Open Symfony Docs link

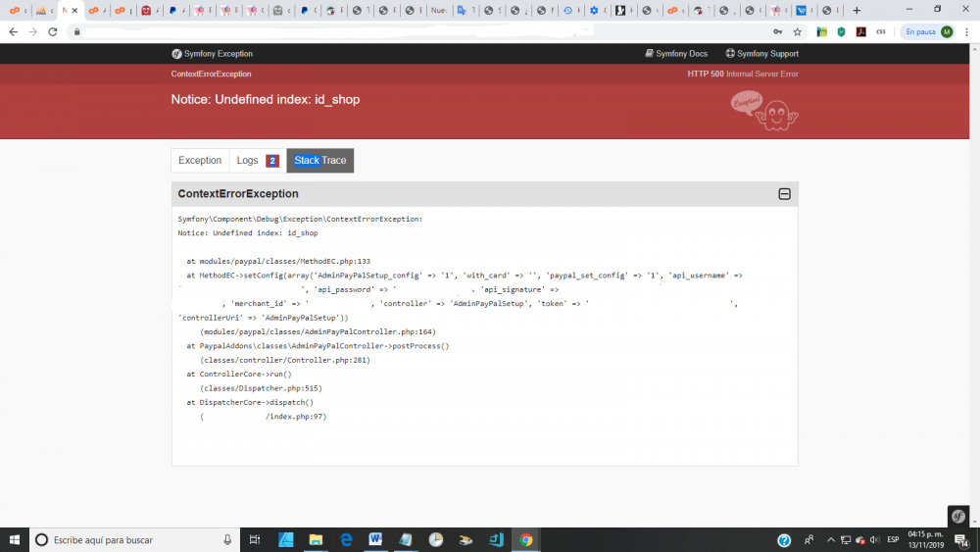[676, 54]
